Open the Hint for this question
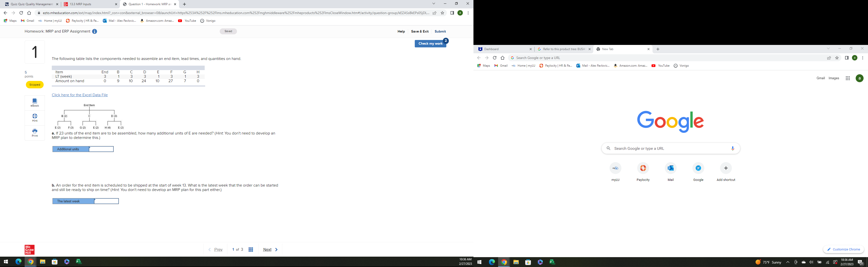 pos(34,118)
